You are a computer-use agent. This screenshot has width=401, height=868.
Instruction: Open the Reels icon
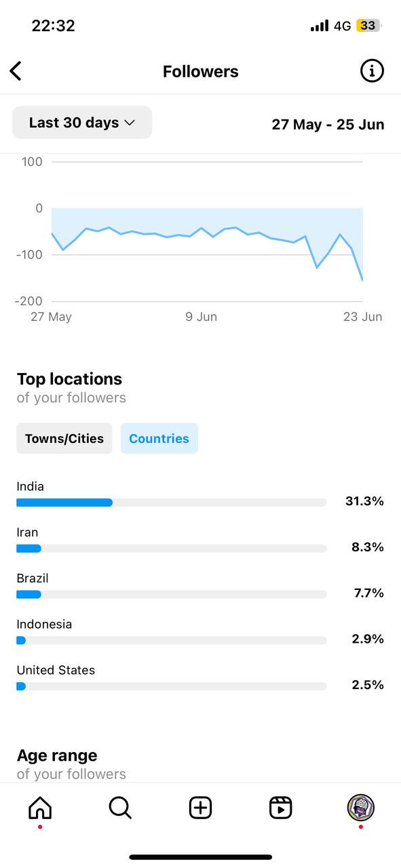click(x=280, y=808)
